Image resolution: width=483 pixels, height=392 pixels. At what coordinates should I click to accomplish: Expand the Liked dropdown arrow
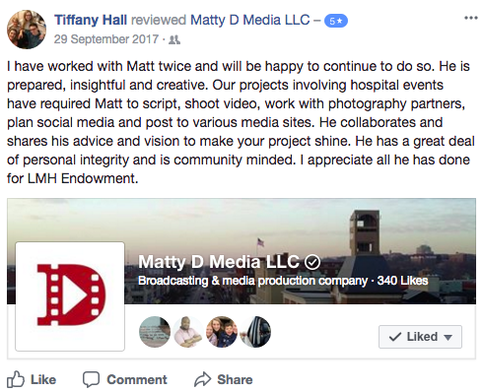[x=448, y=337]
